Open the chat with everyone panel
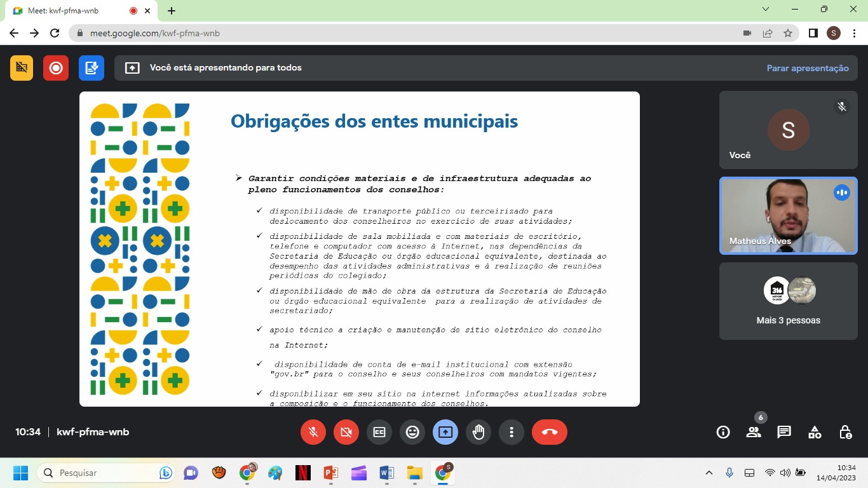Screen dimensions: 868x488 pos(784,432)
